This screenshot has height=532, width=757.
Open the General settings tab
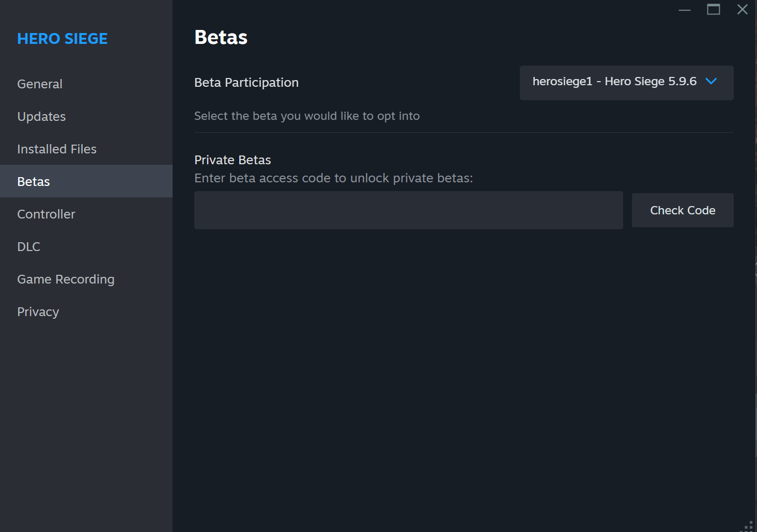click(x=86, y=84)
